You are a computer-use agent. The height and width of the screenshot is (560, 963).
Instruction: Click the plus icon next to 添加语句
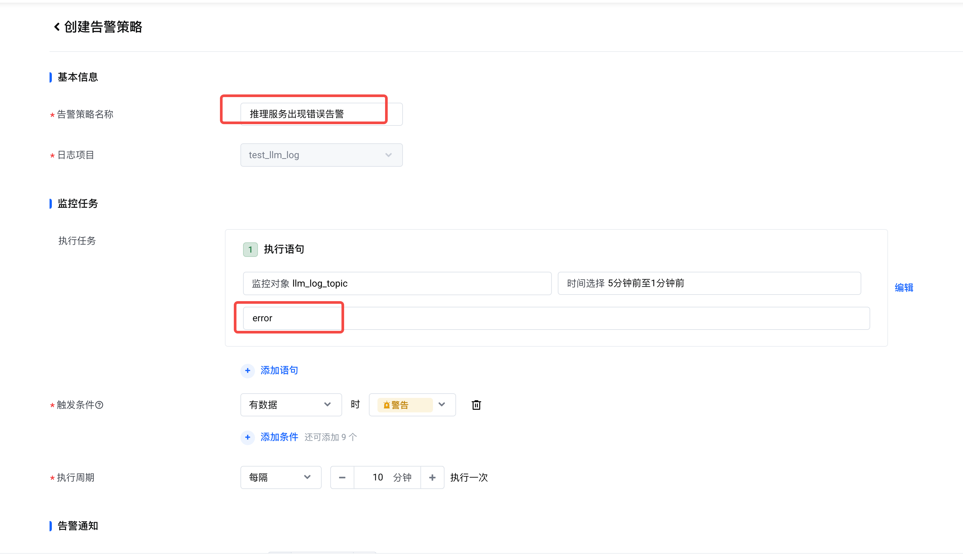248,370
